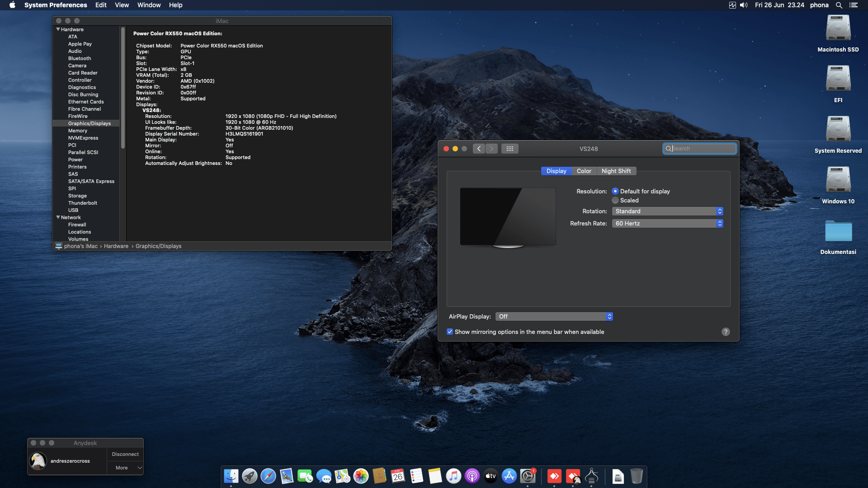Open the AirPlay Display dropdown
The height and width of the screenshot is (488, 868).
click(x=554, y=316)
